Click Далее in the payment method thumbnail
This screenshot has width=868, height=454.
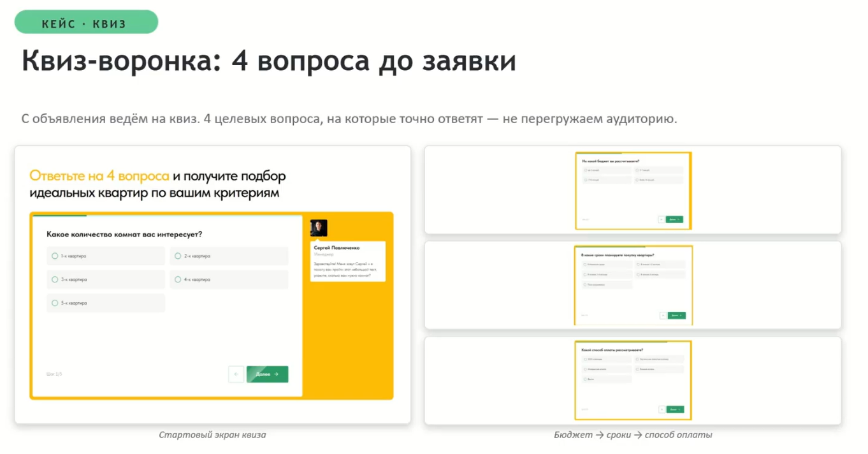675,409
